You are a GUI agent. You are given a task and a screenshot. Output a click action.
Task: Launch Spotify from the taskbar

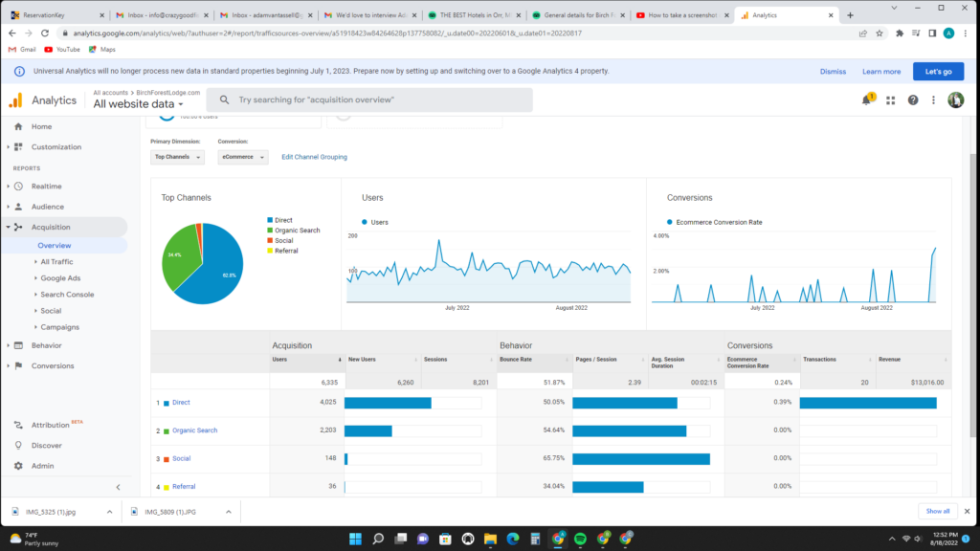coord(580,539)
